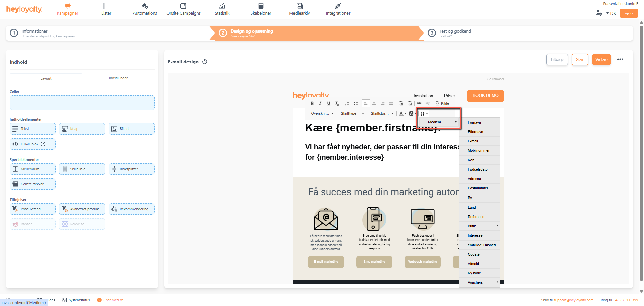
Task: Insert a numbered list
Action: tap(347, 103)
